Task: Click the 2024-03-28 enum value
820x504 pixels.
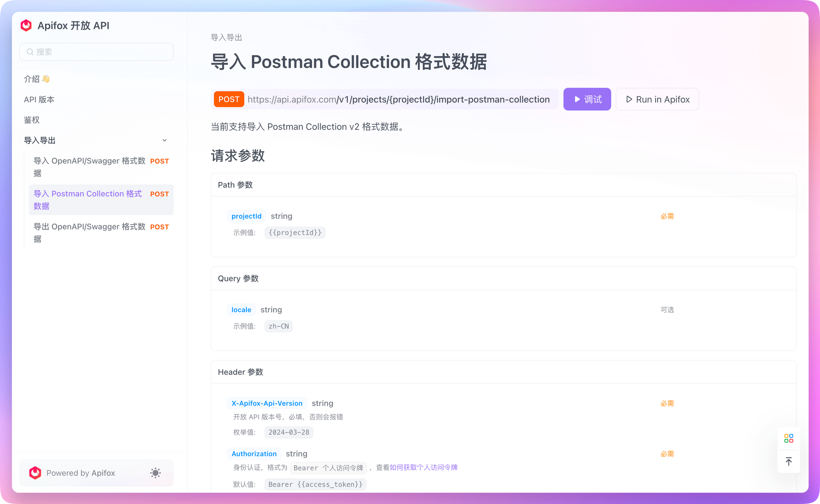Action: [289, 432]
